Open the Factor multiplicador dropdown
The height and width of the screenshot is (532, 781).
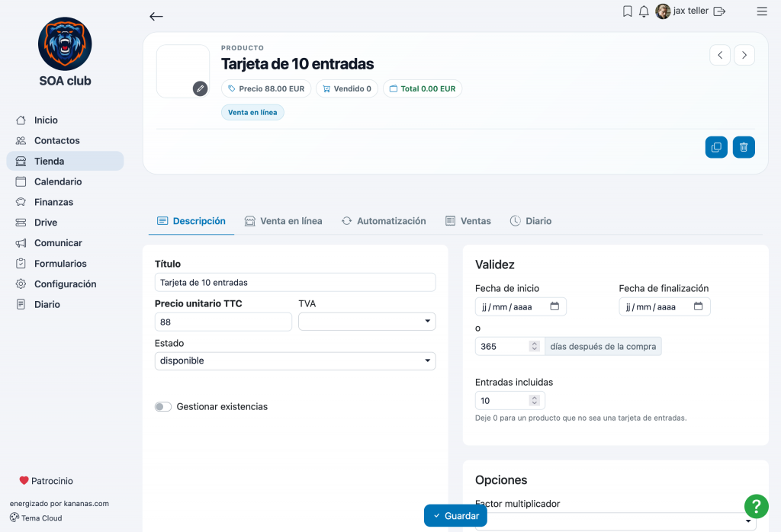click(x=615, y=521)
